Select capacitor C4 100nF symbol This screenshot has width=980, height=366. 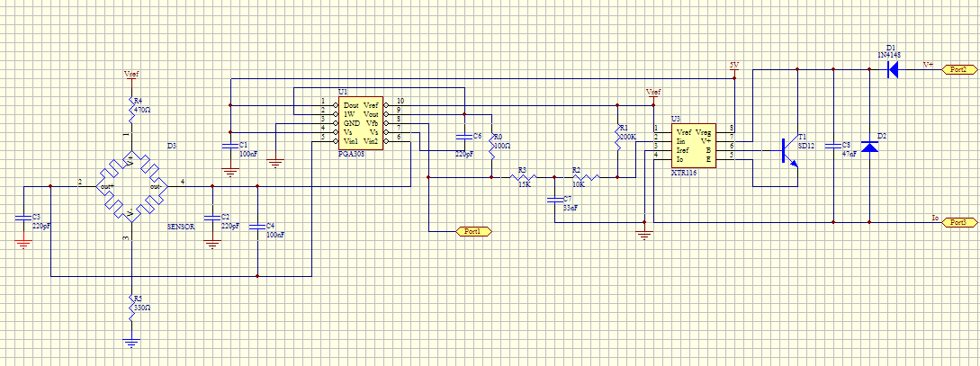[x=258, y=226]
